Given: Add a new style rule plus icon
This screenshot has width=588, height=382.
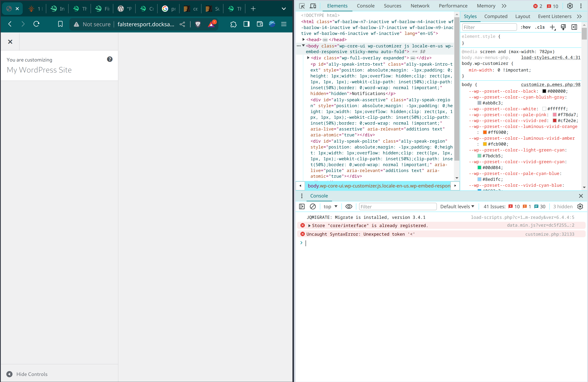Looking at the screenshot, I should [553, 27].
